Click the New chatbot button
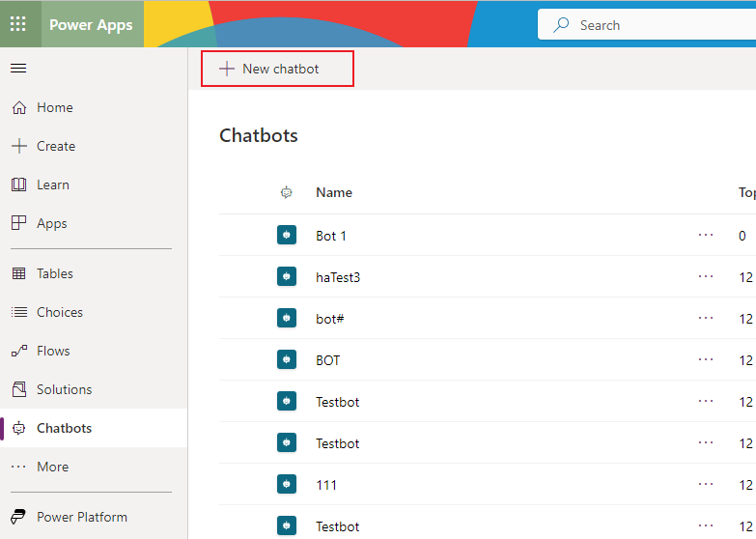This screenshot has height=539, width=756. point(277,69)
